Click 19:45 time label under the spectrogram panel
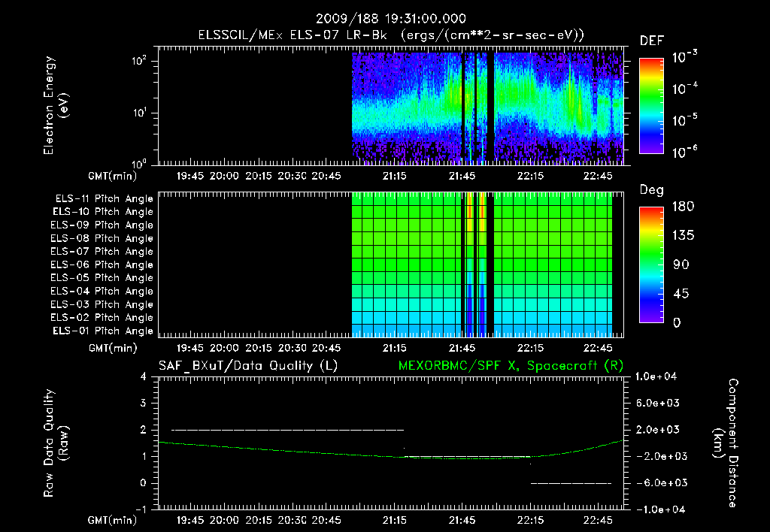 pyautogui.click(x=190, y=176)
